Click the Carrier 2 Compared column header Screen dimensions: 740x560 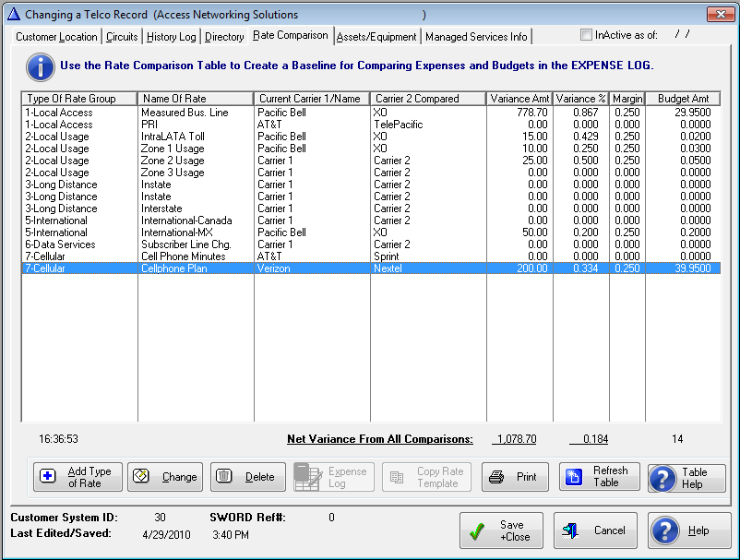click(x=428, y=99)
